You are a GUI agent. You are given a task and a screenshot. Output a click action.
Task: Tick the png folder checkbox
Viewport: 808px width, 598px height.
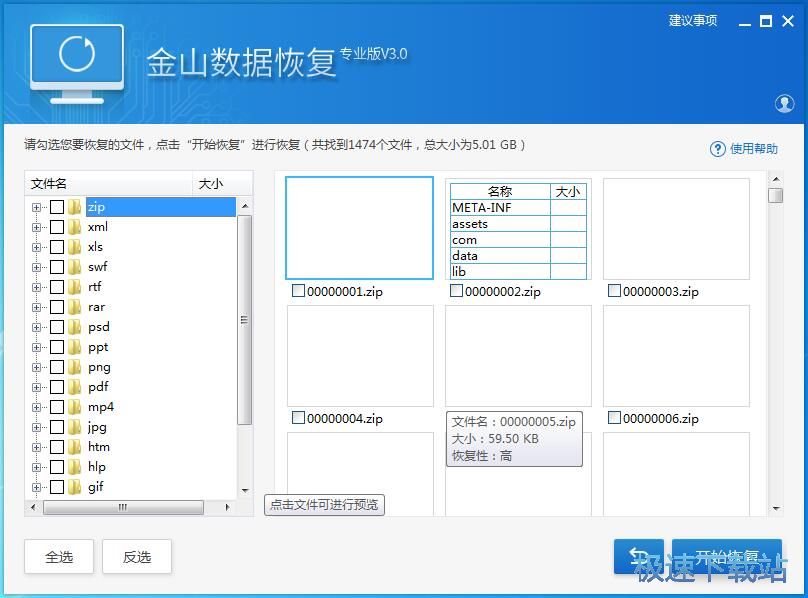click(57, 367)
